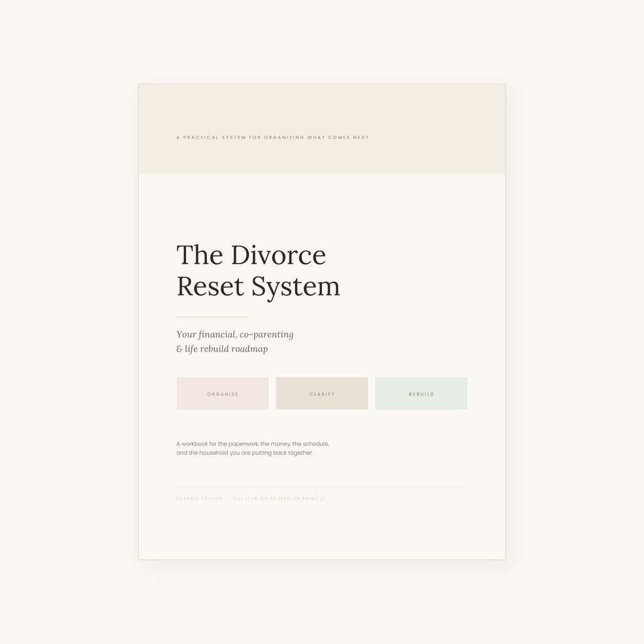Select the REBUILD block
The height and width of the screenshot is (644, 644).
tap(421, 394)
